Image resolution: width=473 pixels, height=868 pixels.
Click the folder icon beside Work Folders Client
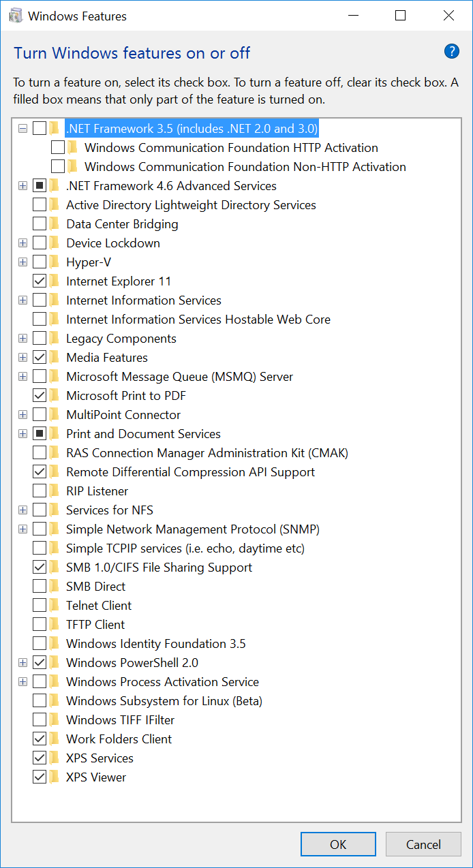click(55, 739)
